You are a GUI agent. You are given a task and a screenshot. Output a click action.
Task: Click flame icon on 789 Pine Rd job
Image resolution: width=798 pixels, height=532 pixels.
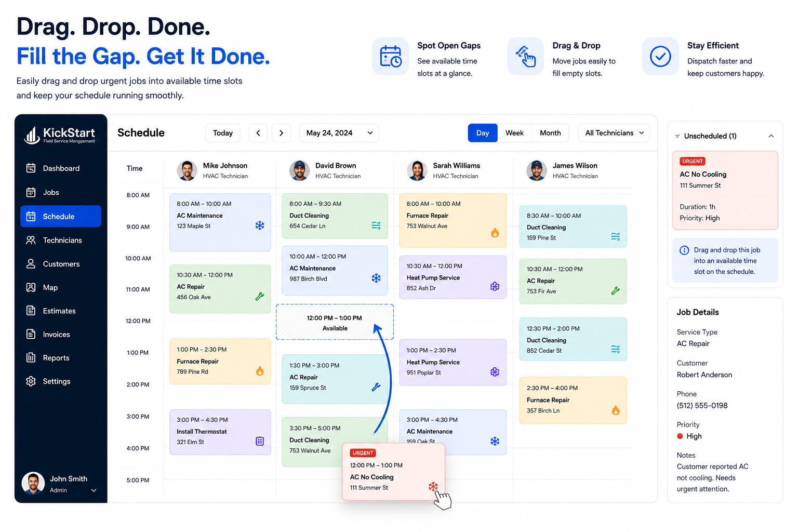pos(260,371)
